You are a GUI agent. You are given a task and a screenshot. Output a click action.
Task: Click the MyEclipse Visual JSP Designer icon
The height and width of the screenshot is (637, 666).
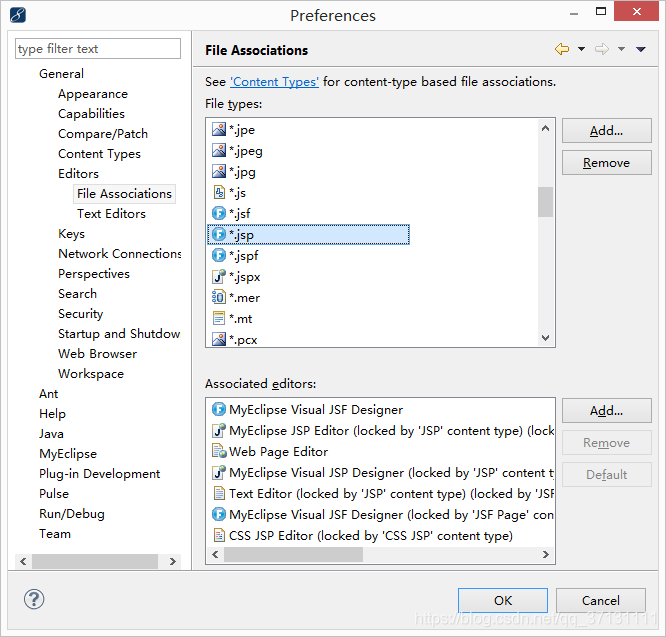click(219, 473)
